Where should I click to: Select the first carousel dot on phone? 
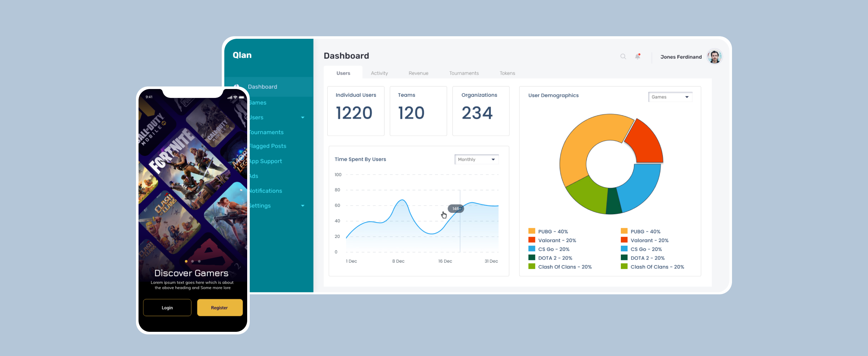coord(186,261)
